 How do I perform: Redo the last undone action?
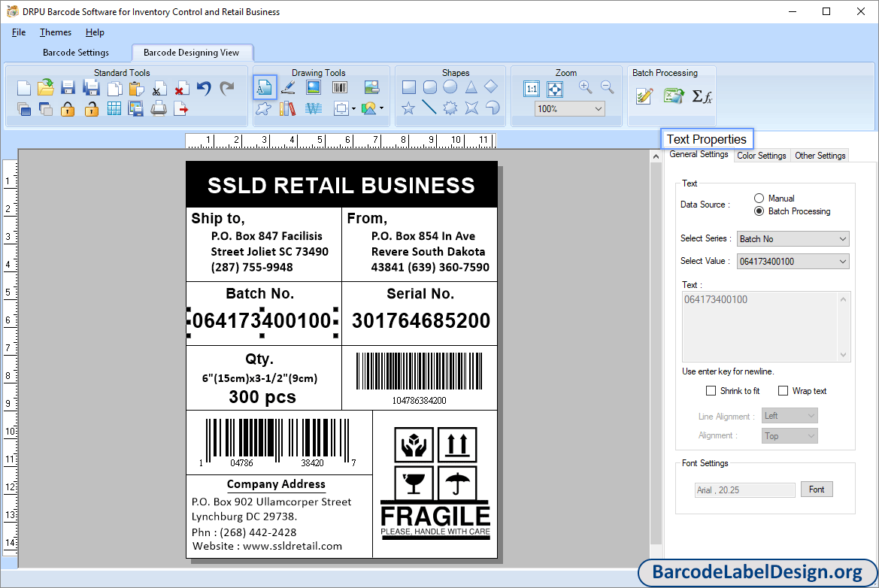[227, 88]
